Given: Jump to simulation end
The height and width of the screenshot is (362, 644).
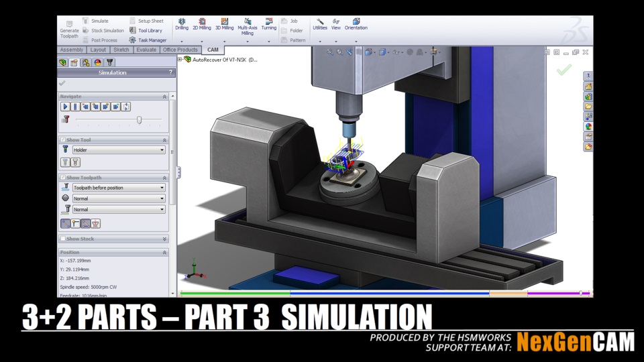Looking at the screenshot, I should pyautogui.click(x=116, y=107).
